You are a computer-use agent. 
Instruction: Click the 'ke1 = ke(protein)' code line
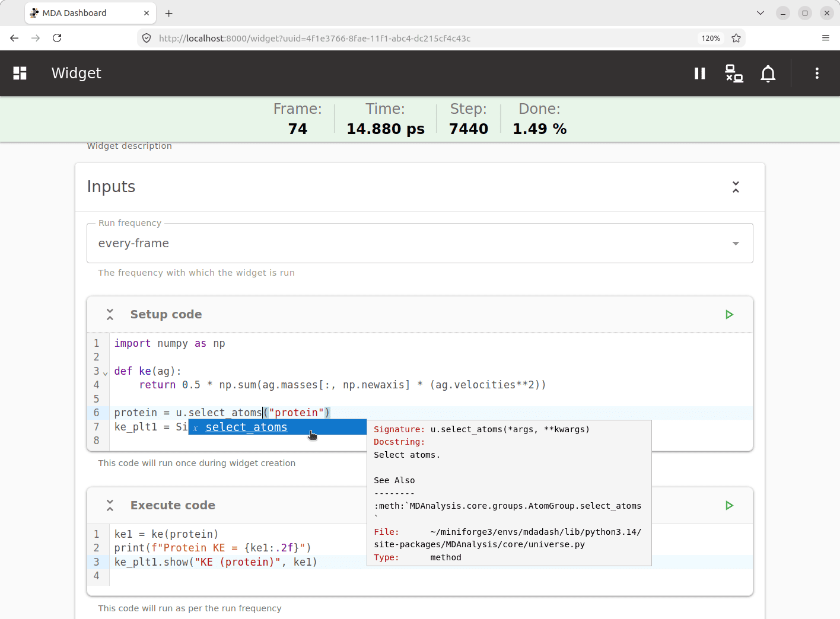click(166, 534)
